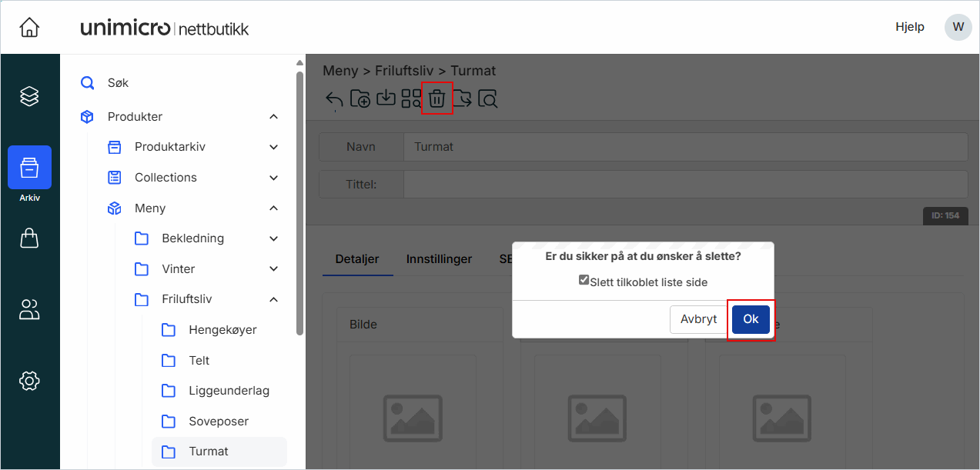Expand the Produktarkiv chevron
The height and width of the screenshot is (470, 980).
click(x=273, y=147)
